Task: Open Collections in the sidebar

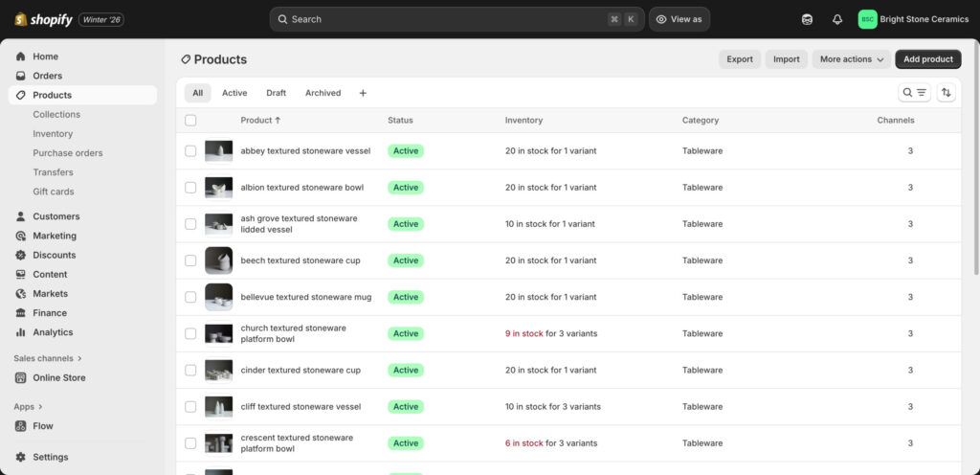Action: click(56, 114)
